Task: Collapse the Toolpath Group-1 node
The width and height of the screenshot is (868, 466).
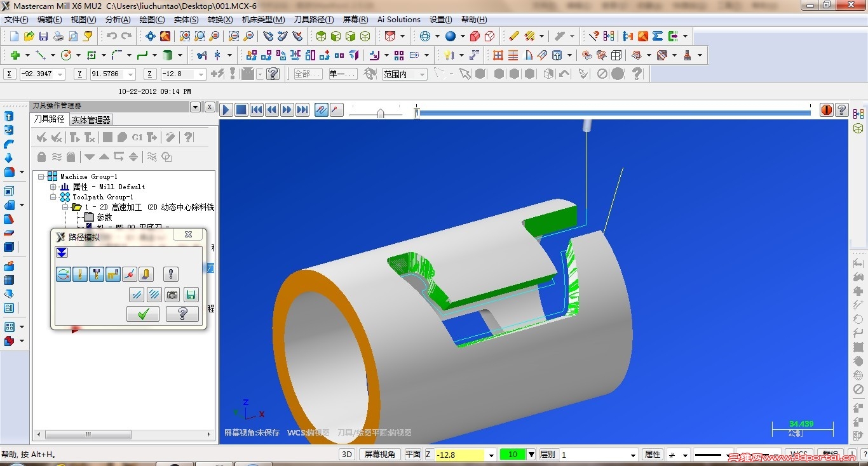Action: (x=53, y=197)
